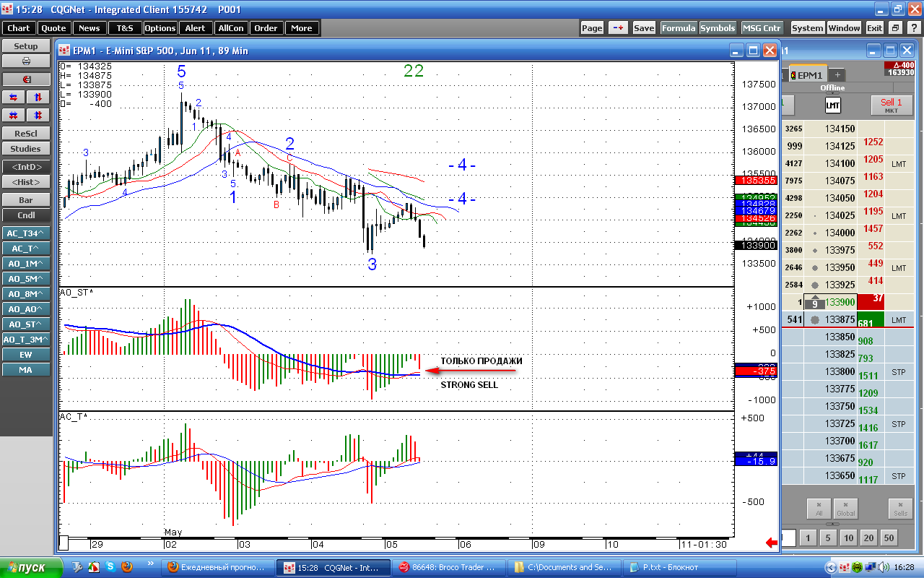The width and height of the screenshot is (924, 578).
Task: Open the Studies button
Action: point(26,149)
